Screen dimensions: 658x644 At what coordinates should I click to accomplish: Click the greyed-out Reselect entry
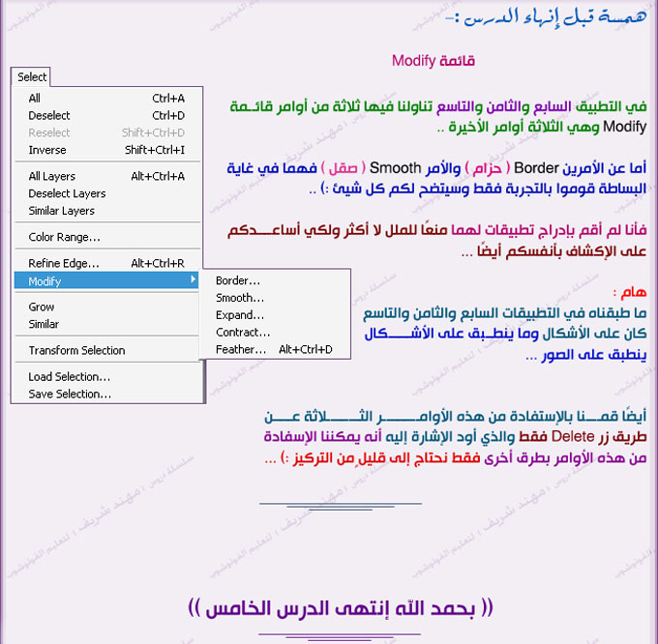click(107, 132)
